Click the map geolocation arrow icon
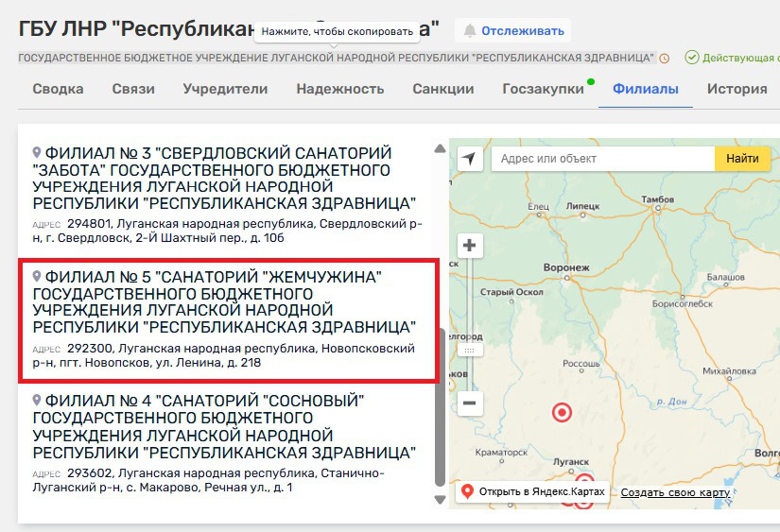The height and width of the screenshot is (532, 780). coord(469,159)
